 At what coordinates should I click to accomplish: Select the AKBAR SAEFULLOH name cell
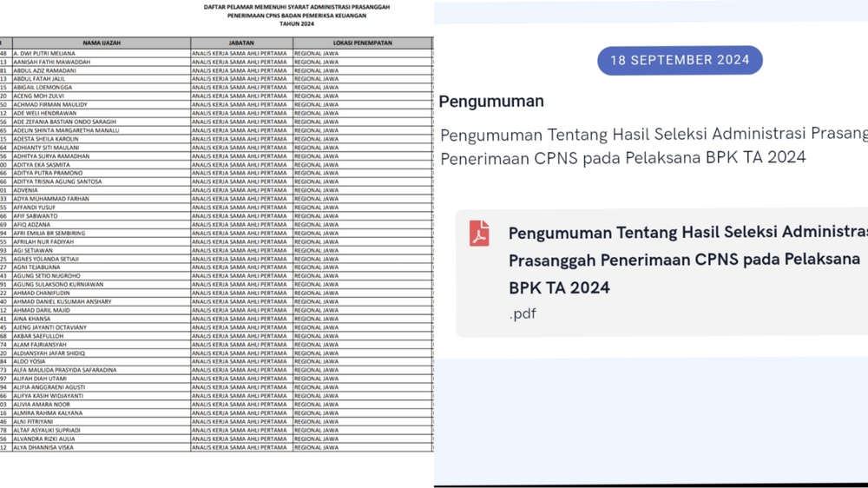coord(38,336)
